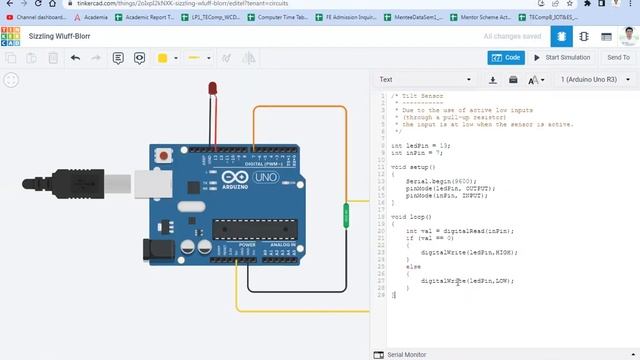Open Mentor Scheme Act bookmark
This screenshot has width=640, height=360.
481,17
